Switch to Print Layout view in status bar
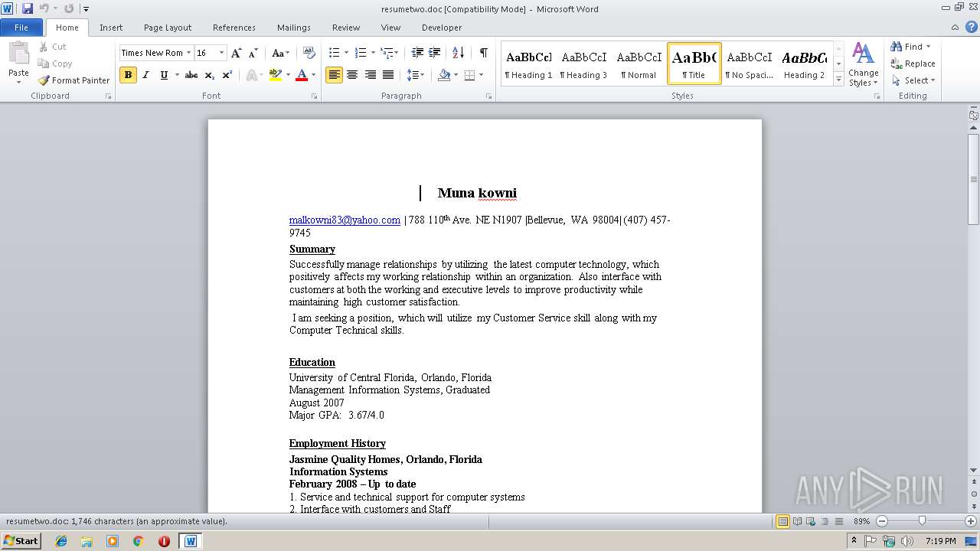Image resolution: width=980 pixels, height=551 pixels. [783, 521]
